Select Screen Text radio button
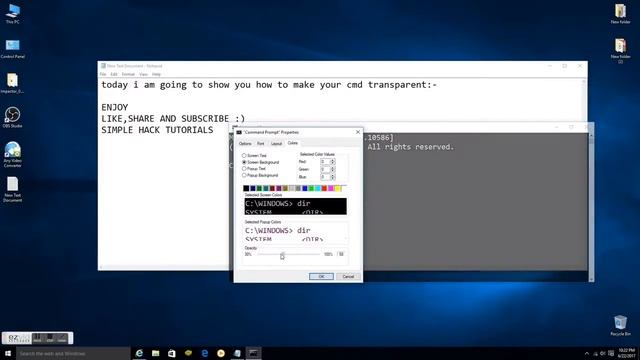This screenshot has height=360, width=640. point(244,156)
